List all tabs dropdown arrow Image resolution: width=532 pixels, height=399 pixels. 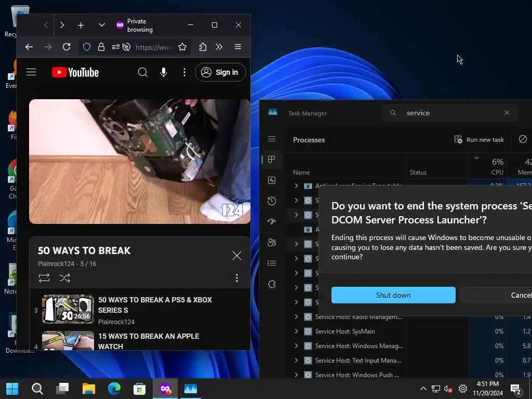pyautogui.click(x=101, y=25)
